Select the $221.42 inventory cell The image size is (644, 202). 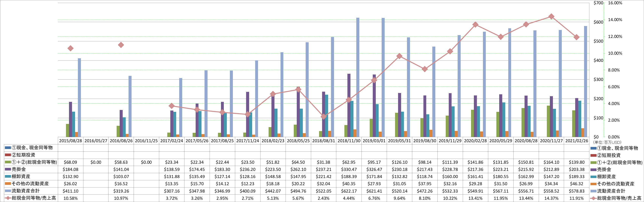323,177
